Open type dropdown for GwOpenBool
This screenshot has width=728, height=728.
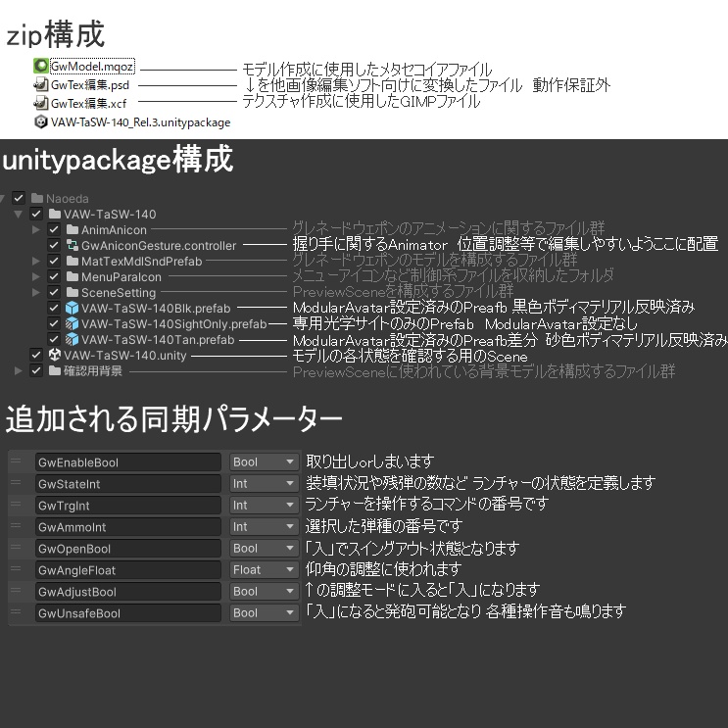pos(264,549)
